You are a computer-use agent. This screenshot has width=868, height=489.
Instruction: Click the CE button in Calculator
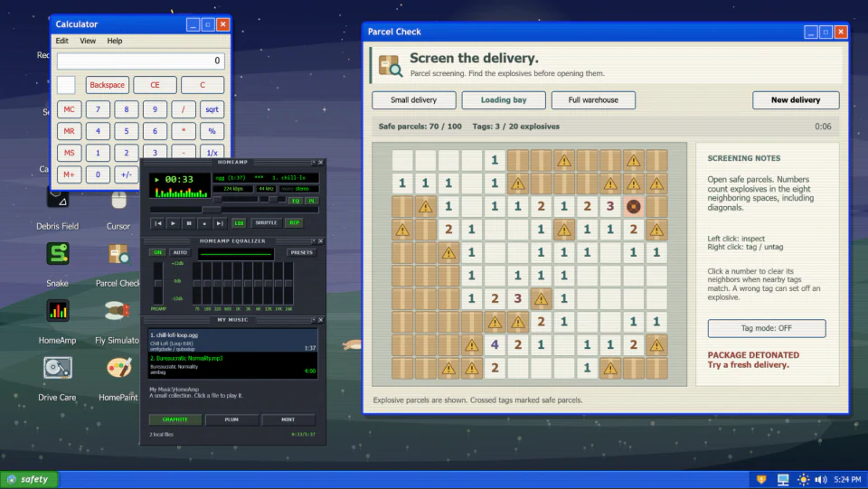point(155,85)
